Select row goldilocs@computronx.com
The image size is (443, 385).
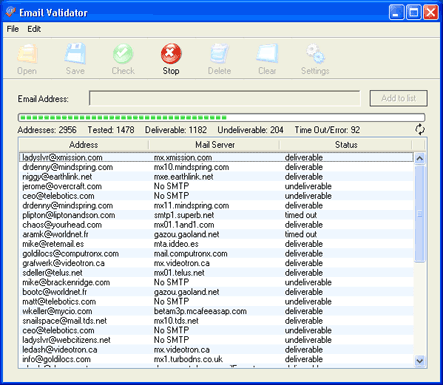(x=216, y=254)
